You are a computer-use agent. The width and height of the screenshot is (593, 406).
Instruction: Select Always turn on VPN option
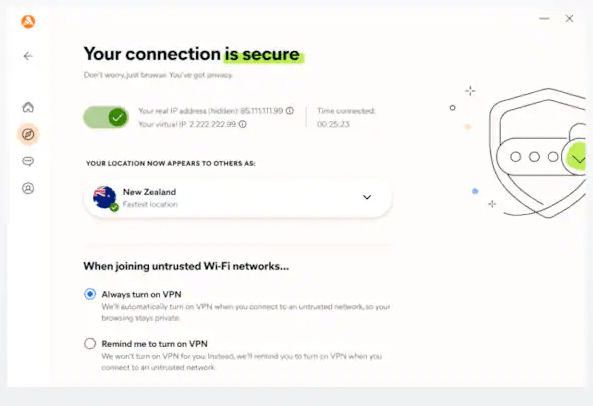coord(90,294)
